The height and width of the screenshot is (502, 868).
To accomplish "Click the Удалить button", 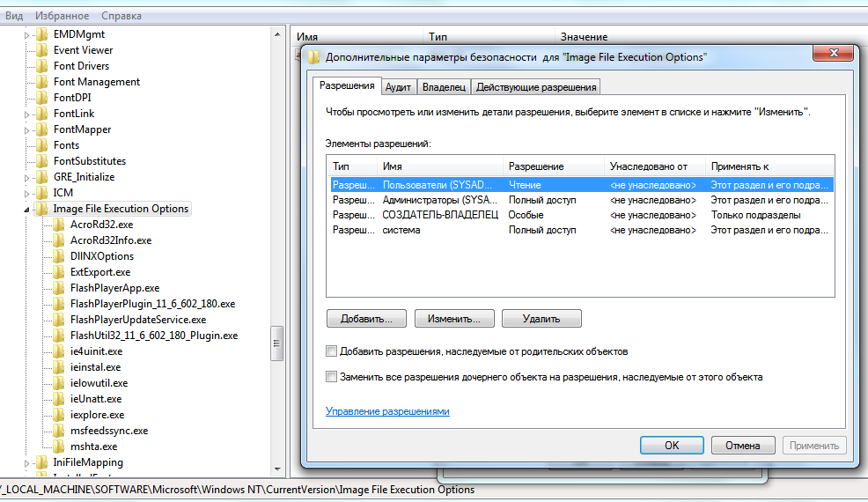I will 541,319.
